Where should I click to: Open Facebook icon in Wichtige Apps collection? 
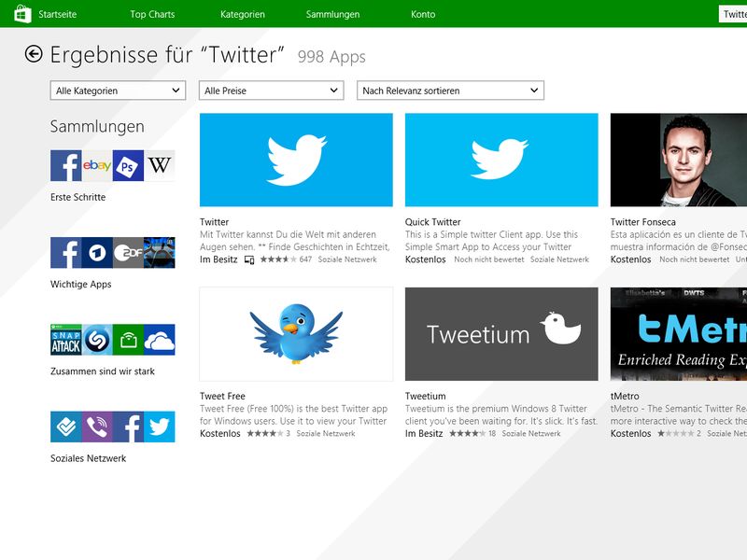pos(65,252)
